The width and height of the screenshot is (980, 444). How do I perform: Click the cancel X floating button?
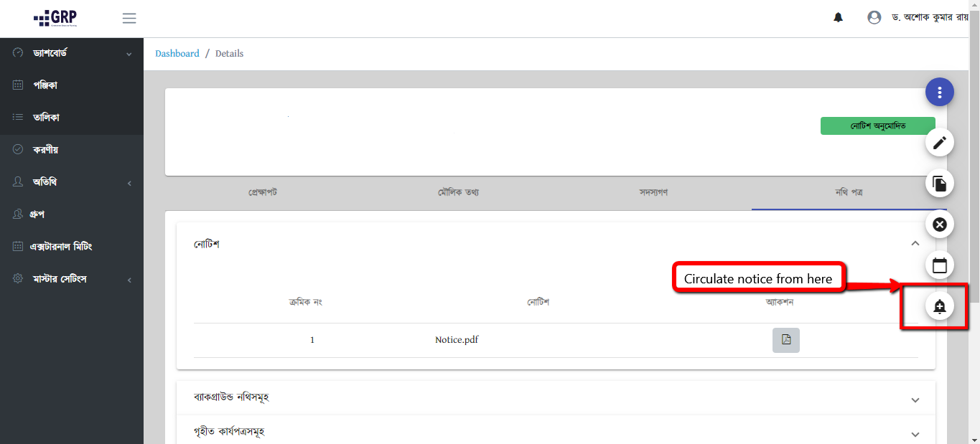(939, 225)
